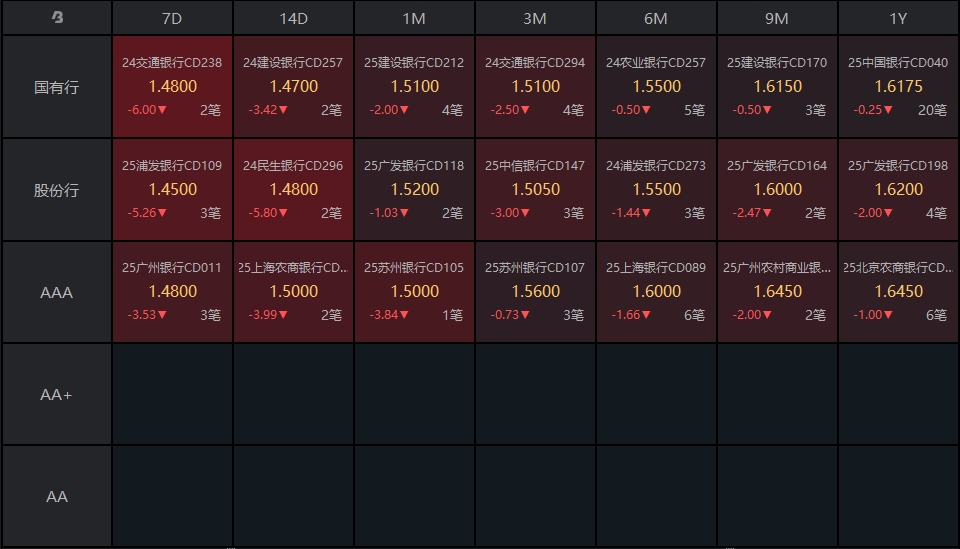Select the 3M column header
The height and width of the screenshot is (549, 960).
535,18
